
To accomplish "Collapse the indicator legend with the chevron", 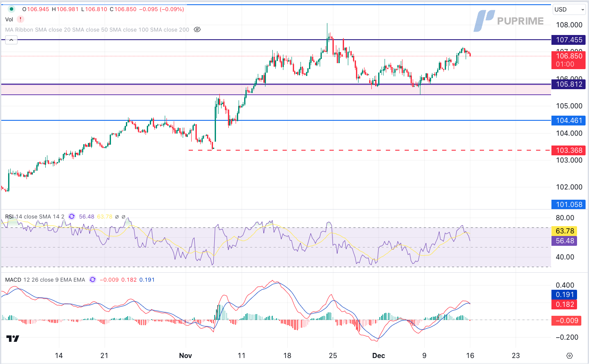I will click(x=11, y=41).
